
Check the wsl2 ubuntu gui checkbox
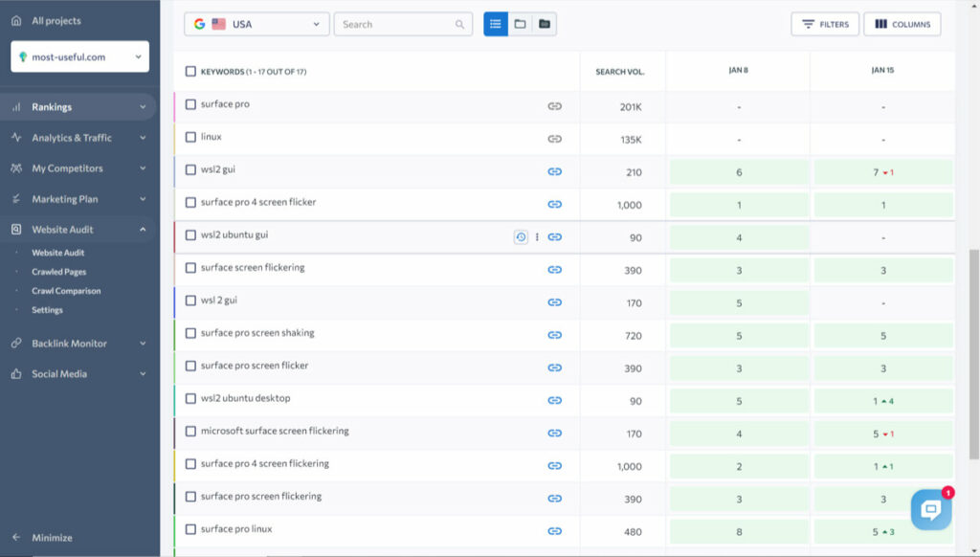point(190,235)
